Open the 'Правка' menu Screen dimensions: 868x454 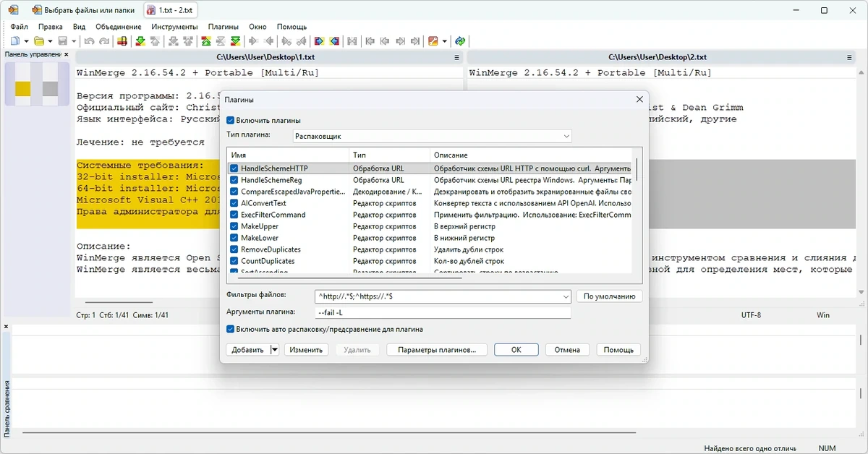51,27
